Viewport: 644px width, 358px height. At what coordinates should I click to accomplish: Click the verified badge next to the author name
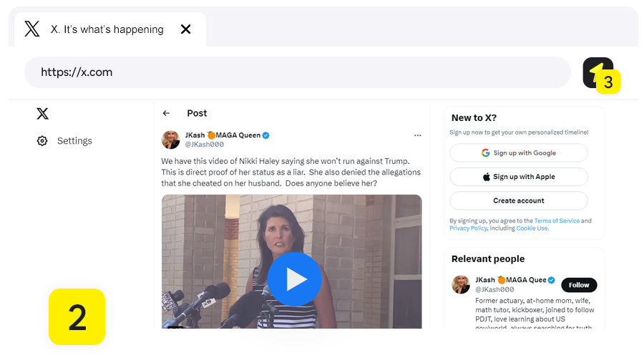tap(265, 135)
